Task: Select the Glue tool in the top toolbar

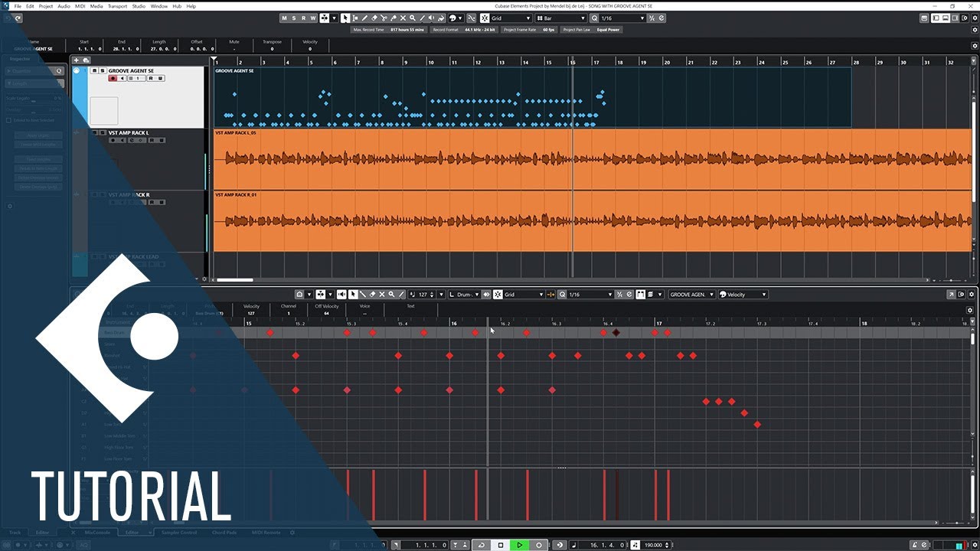Action: pyautogui.click(x=394, y=18)
